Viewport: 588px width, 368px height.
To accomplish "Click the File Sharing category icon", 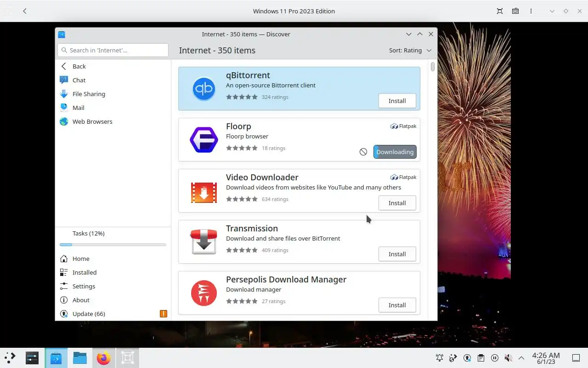I will click(64, 94).
